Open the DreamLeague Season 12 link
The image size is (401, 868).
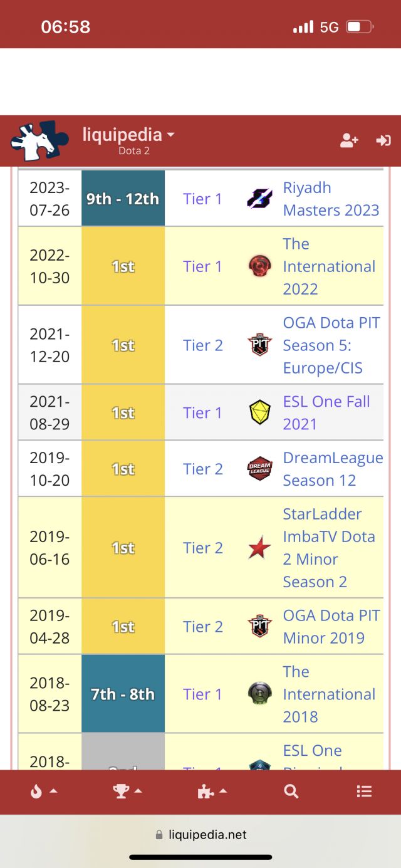pyautogui.click(x=332, y=469)
